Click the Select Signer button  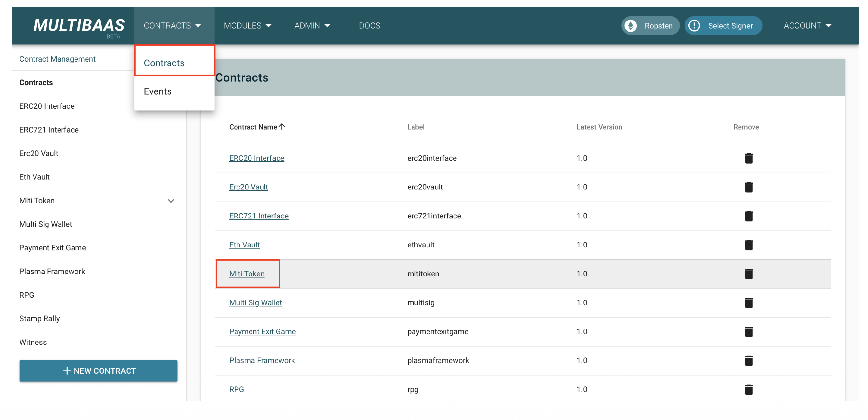(x=723, y=26)
